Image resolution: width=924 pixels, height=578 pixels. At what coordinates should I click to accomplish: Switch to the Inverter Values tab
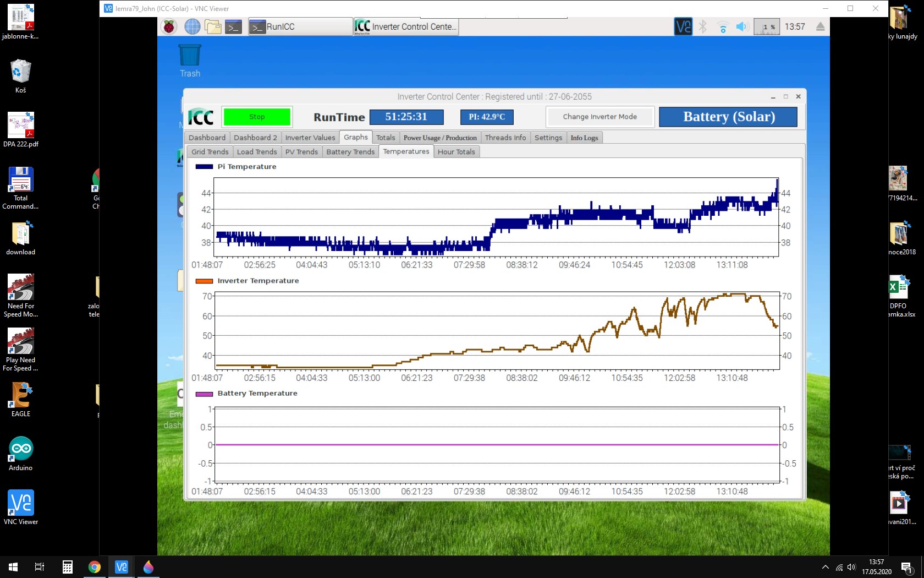(310, 138)
